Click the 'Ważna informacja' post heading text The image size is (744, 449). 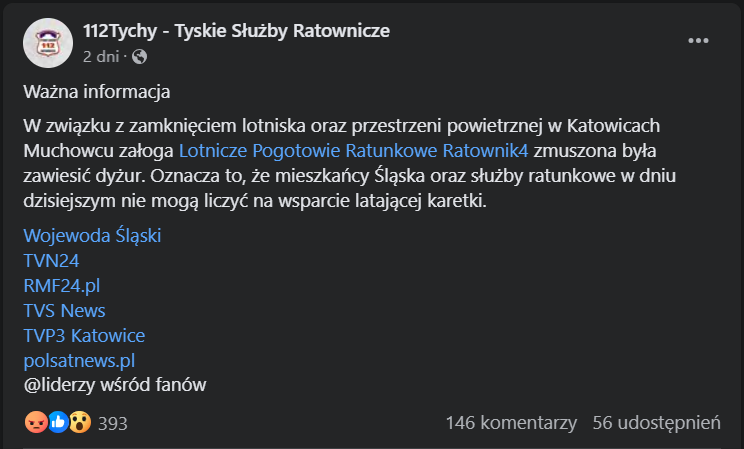[x=98, y=93]
